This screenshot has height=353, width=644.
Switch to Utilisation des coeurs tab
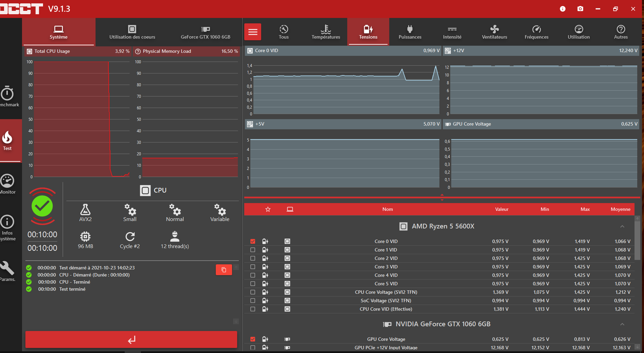(132, 32)
